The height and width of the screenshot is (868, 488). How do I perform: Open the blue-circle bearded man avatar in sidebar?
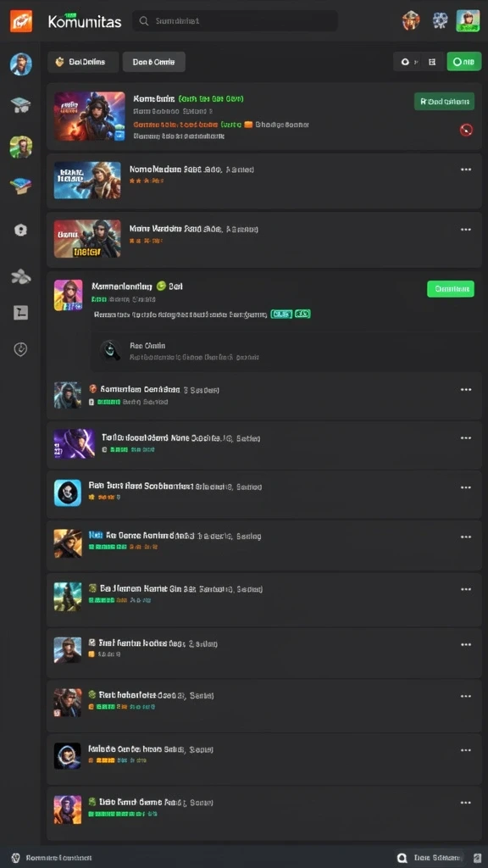[x=20, y=64]
